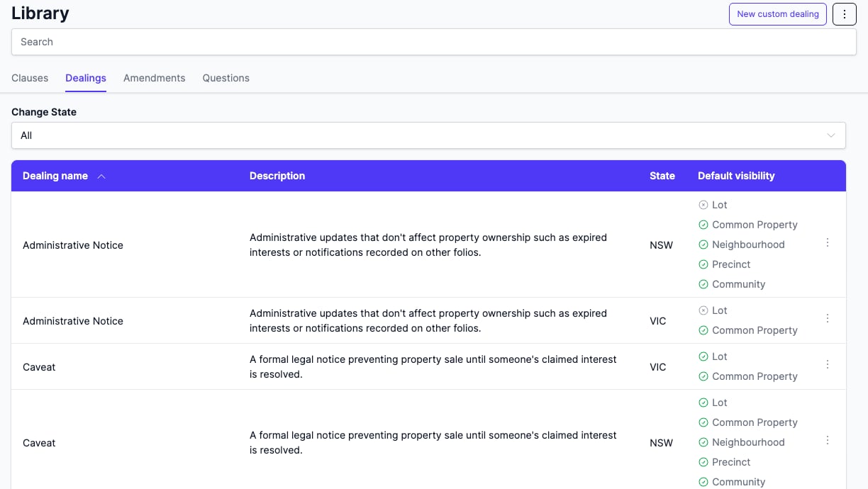Click Common Property check icon in NSW Administrative Notice
The height and width of the screenshot is (489, 868).
[703, 225]
